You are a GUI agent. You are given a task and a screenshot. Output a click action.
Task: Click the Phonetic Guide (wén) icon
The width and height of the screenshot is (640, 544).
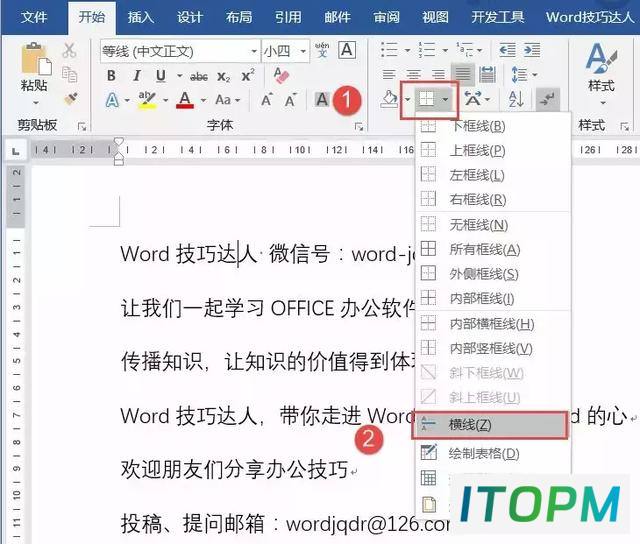[322, 50]
